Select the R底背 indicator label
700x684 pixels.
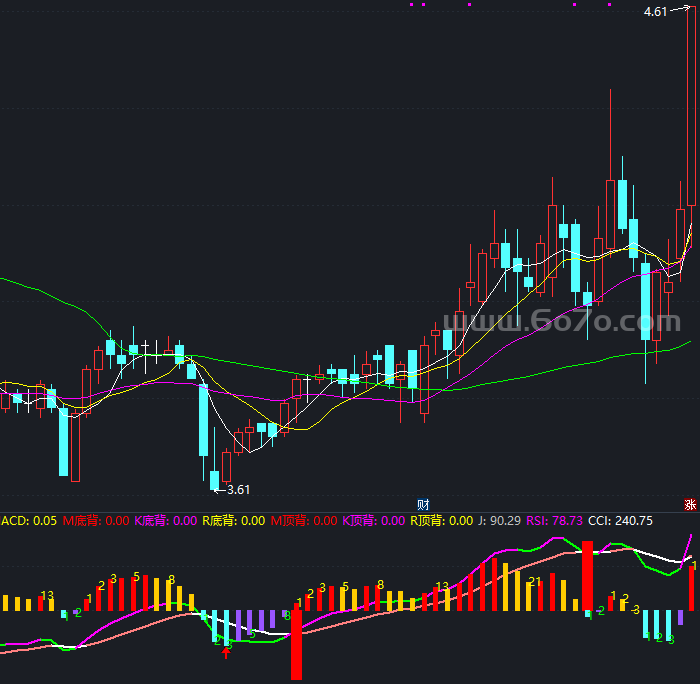(x=234, y=520)
